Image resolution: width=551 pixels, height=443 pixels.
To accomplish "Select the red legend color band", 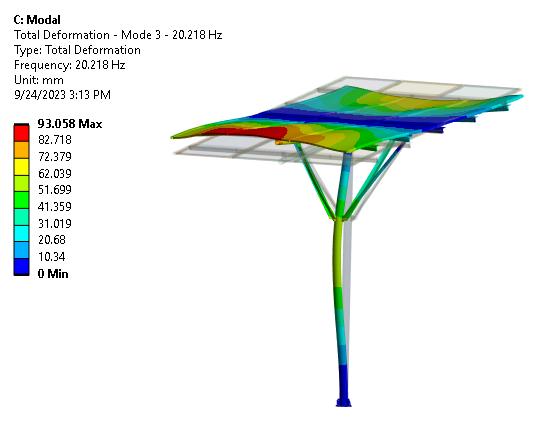I will (21, 133).
